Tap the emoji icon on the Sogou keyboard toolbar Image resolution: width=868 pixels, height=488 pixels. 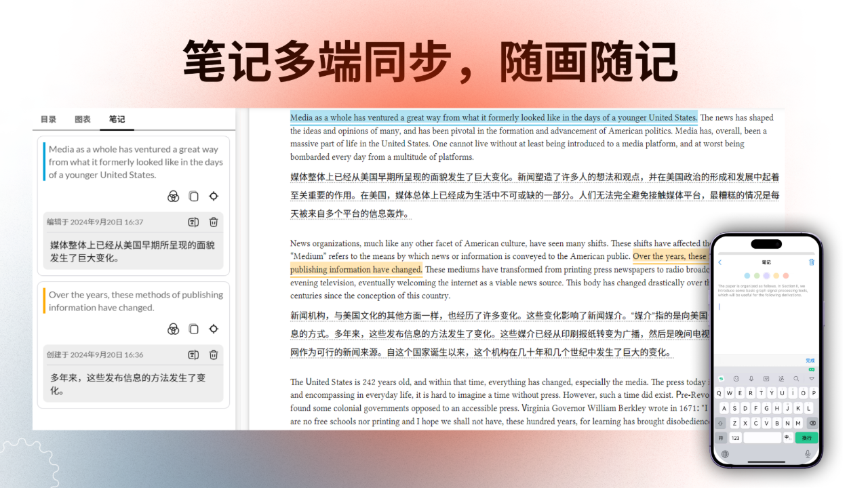point(736,379)
